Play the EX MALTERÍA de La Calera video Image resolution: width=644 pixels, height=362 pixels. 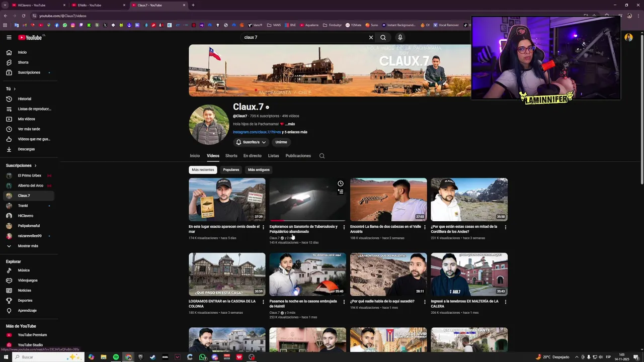tap(469, 275)
